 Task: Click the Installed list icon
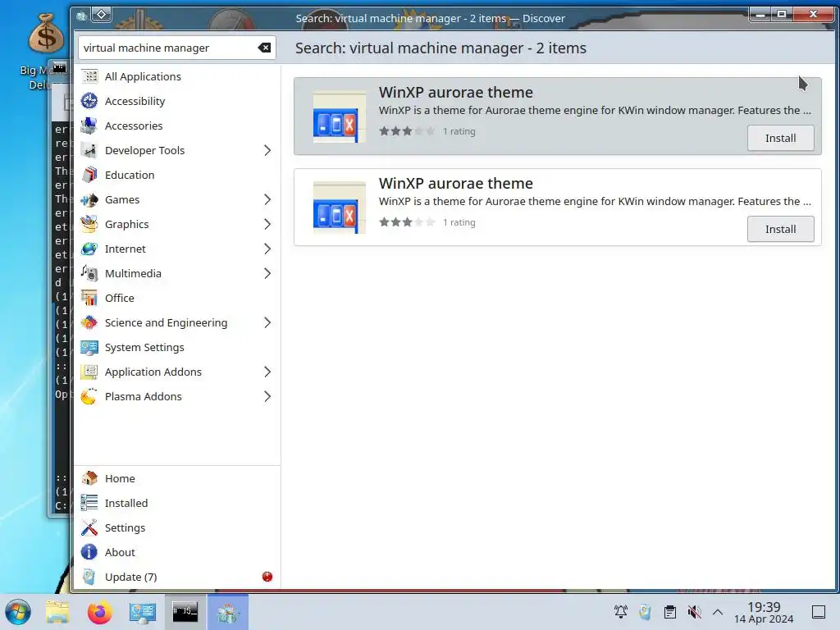[89, 503]
